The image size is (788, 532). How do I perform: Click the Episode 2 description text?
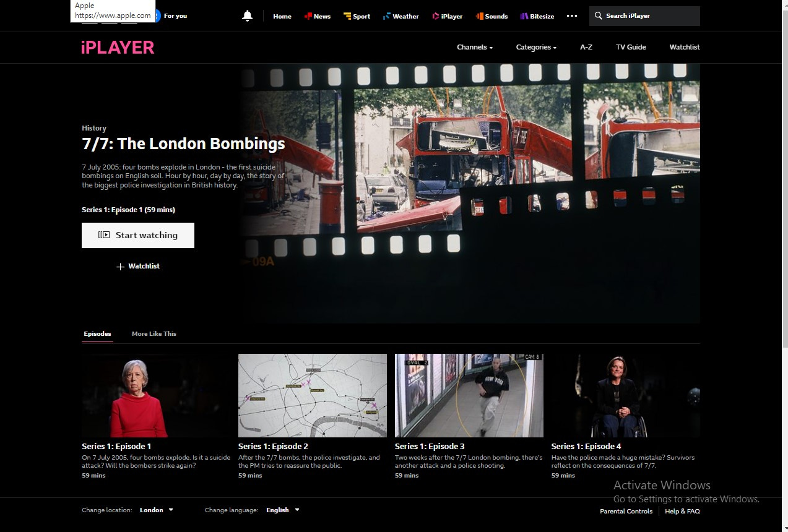point(309,461)
